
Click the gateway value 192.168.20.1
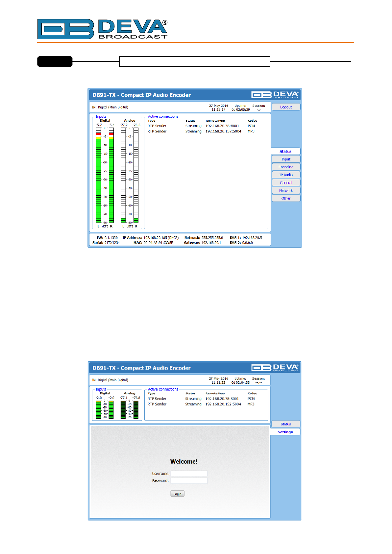click(211, 243)
